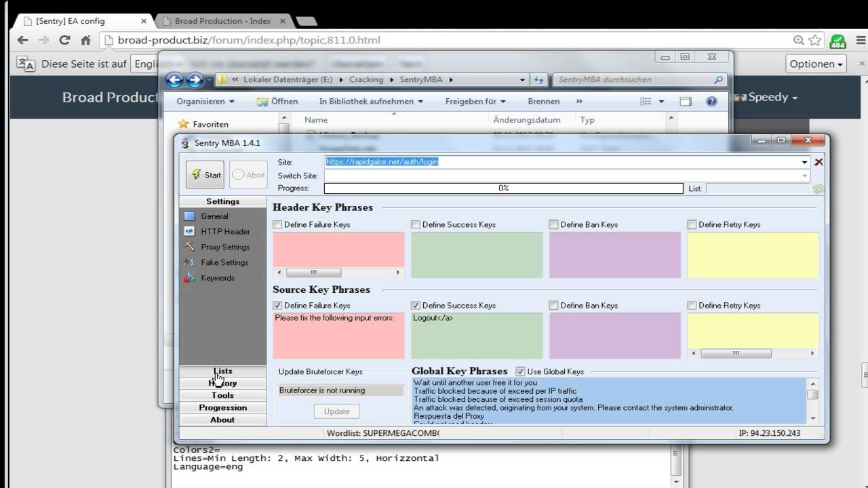Open the Speedy user menu on forum

click(x=766, y=97)
